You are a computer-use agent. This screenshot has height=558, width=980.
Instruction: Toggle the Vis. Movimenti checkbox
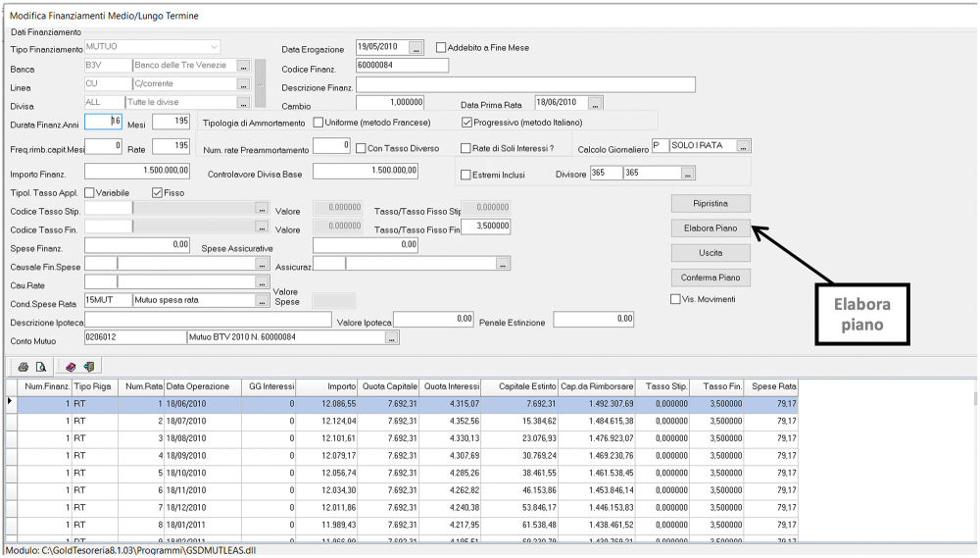(x=675, y=299)
